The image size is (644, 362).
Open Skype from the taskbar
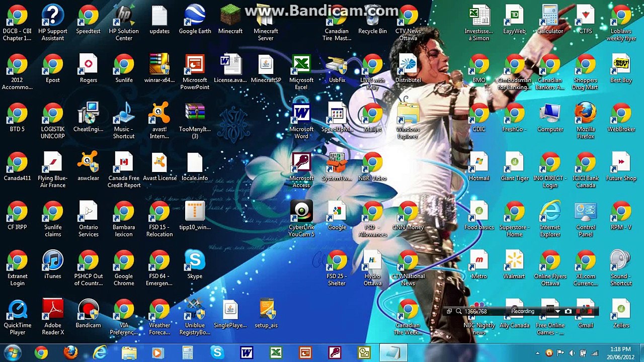[217, 353]
